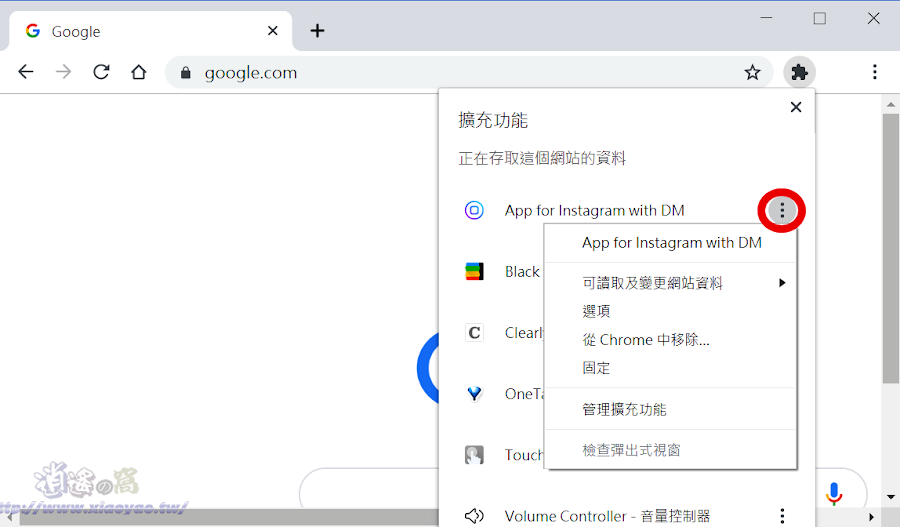Maximize the Chrome window
This screenshot has width=900, height=527.
pos(820,18)
